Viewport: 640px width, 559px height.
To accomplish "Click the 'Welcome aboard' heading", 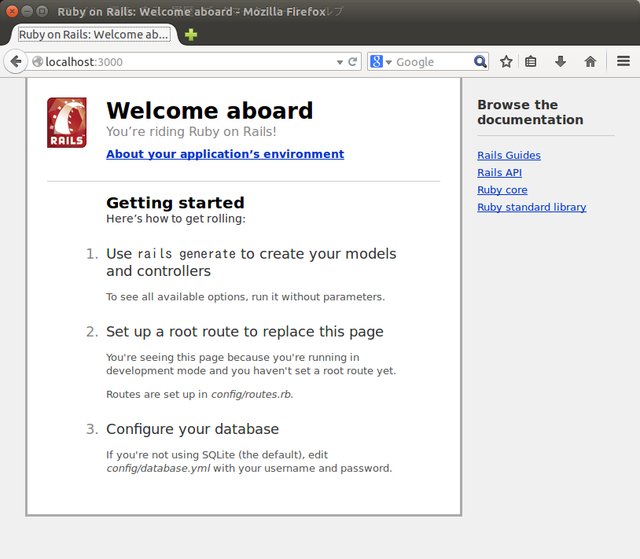I will 209,111.
